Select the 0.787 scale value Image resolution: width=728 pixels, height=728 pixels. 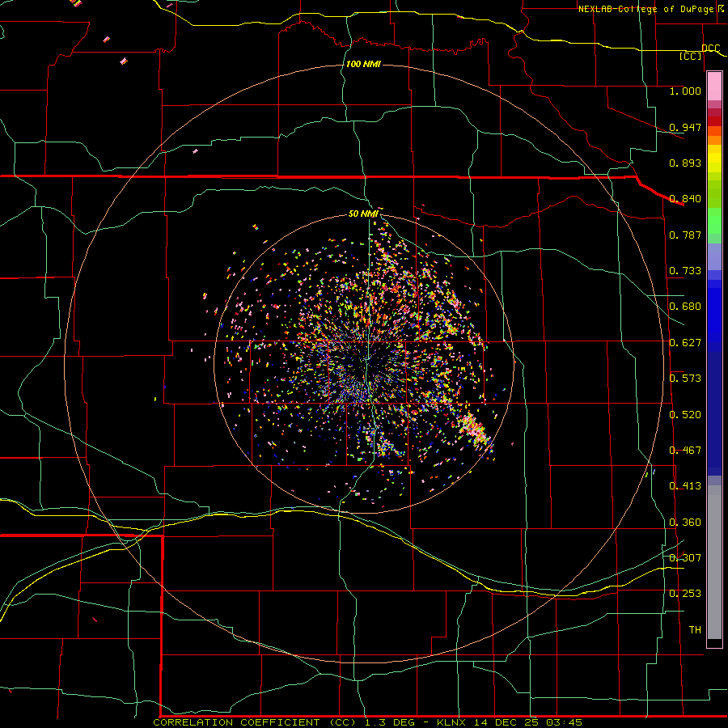(x=685, y=235)
